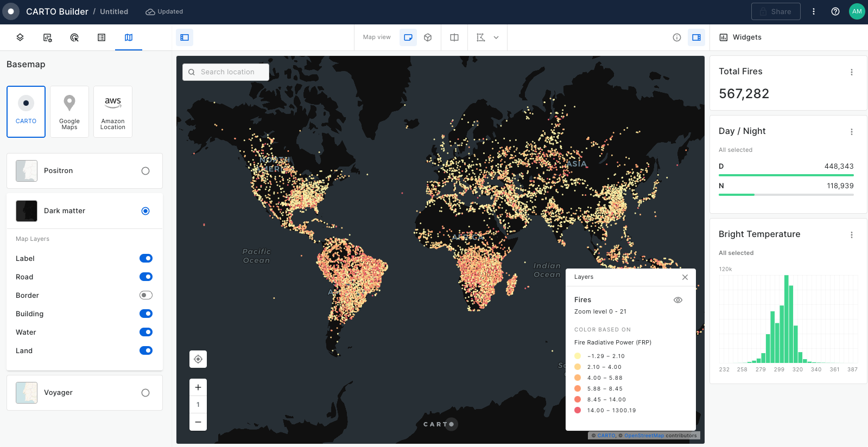Click the Search location field
This screenshot has width=868, height=447.
(x=227, y=72)
